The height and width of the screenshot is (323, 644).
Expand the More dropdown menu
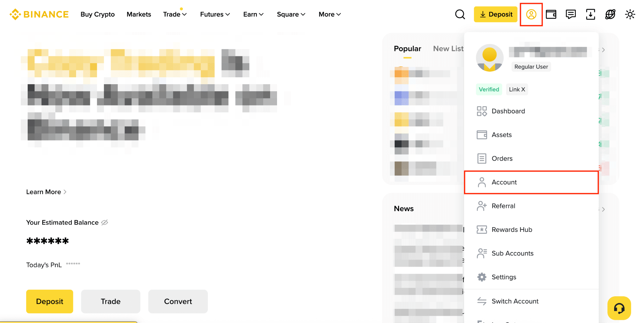click(330, 14)
